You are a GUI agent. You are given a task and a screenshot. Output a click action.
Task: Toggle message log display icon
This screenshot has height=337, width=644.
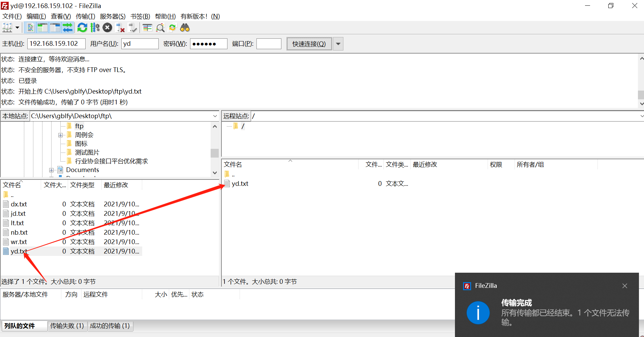(x=30, y=28)
